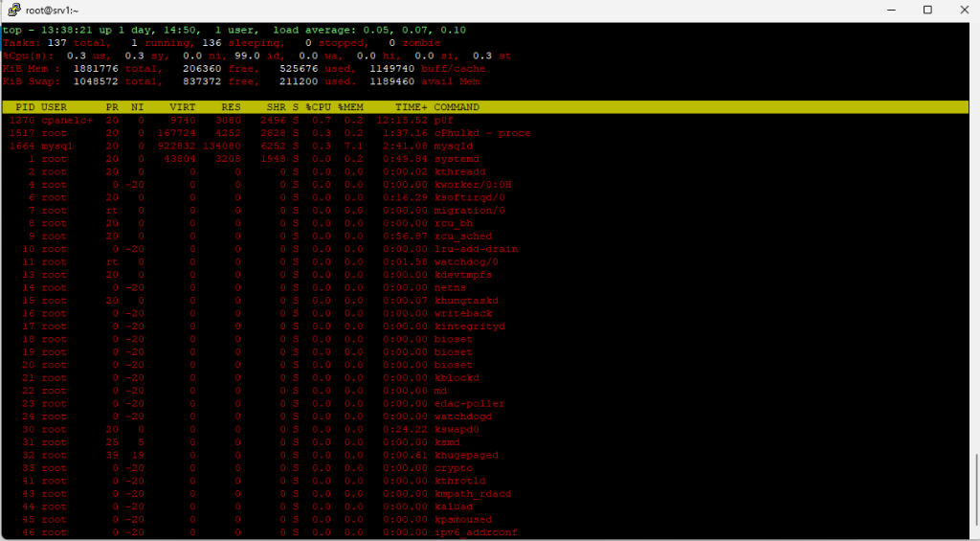
Task: Minimize the root@srv1 terminal window
Action: pos(891,10)
